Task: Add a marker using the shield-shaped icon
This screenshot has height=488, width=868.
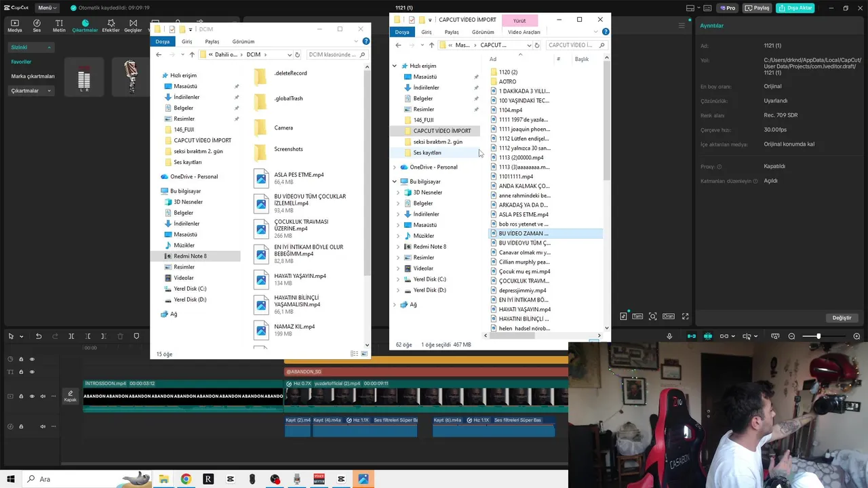Action: pos(136,336)
